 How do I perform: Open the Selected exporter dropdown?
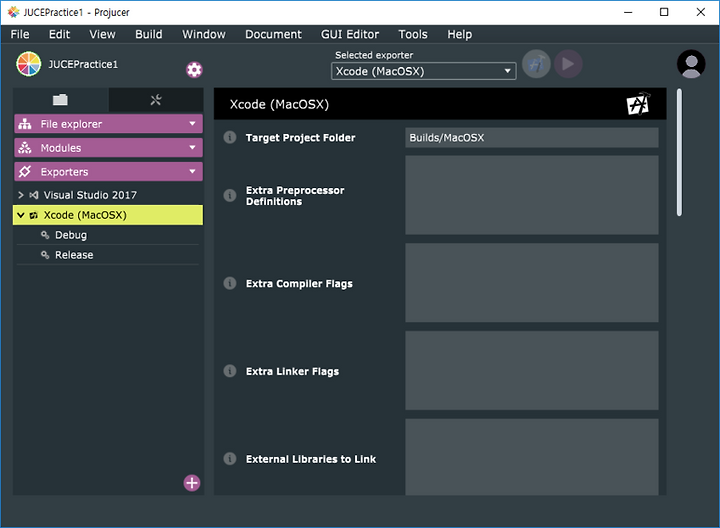(x=423, y=71)
